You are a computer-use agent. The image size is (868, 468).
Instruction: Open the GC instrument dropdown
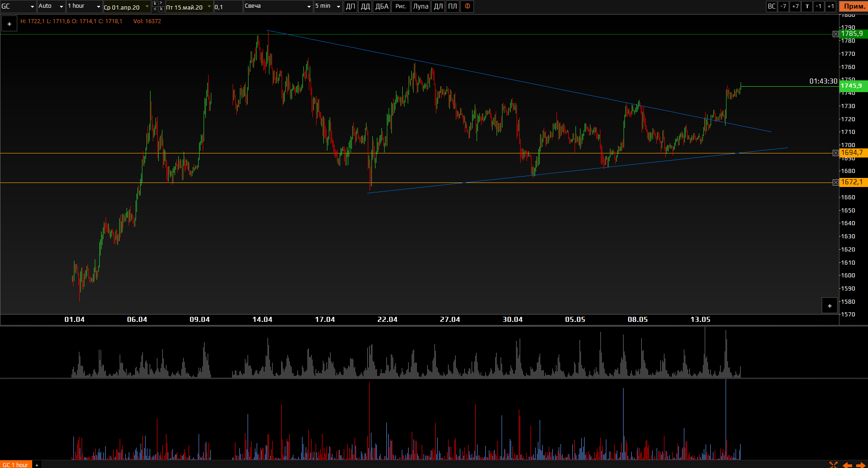pyautogui.click(x=18, y=6)
